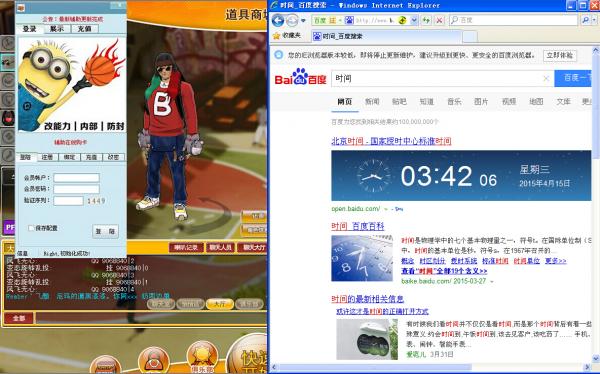
Task: Open the 授时系统 sub-link
Action: [464, 261]
